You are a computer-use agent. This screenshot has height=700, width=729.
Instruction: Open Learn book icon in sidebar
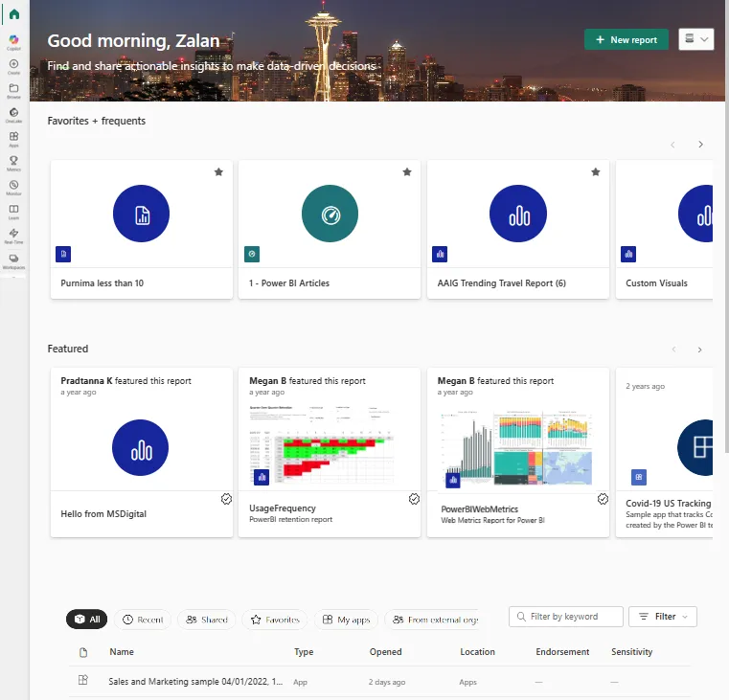click(14, 212)
